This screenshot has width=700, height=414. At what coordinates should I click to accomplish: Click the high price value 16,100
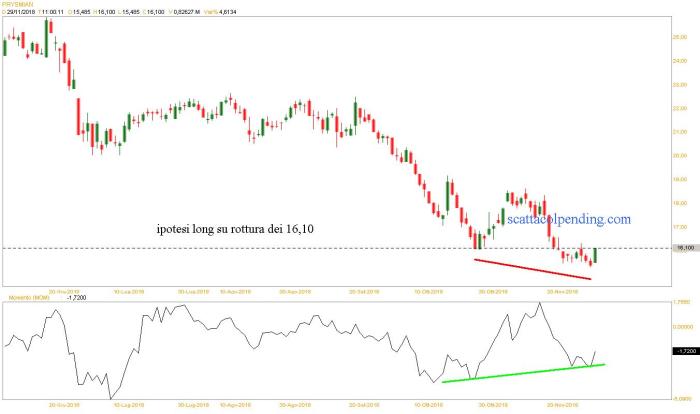tap(106, 12)
